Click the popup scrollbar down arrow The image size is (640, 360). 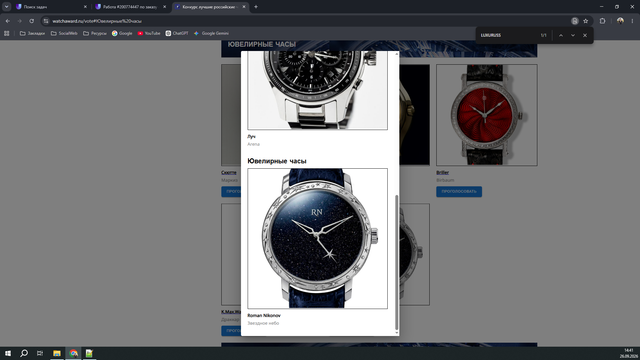[x=396, y=333]
